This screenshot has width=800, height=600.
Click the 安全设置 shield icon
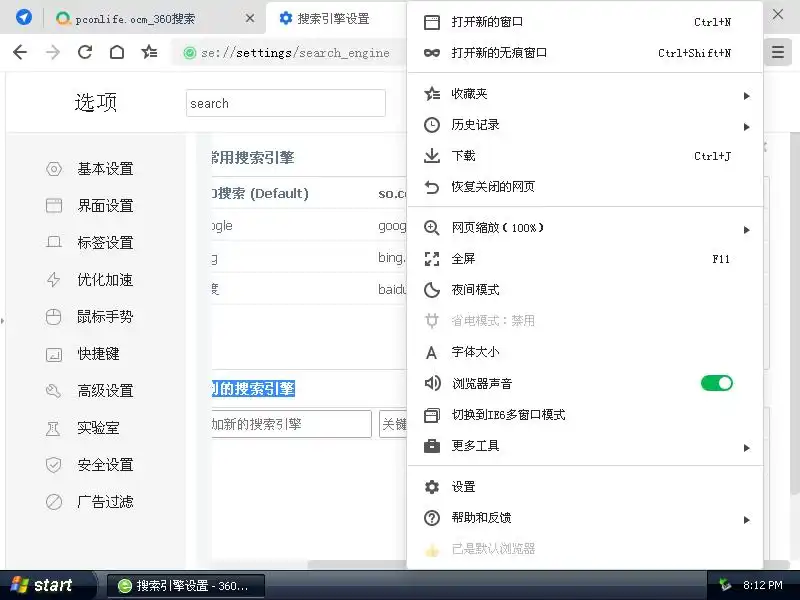(x=54, y=465)
